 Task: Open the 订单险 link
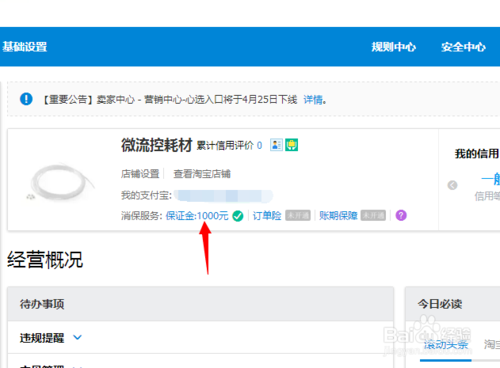(267, 216)
